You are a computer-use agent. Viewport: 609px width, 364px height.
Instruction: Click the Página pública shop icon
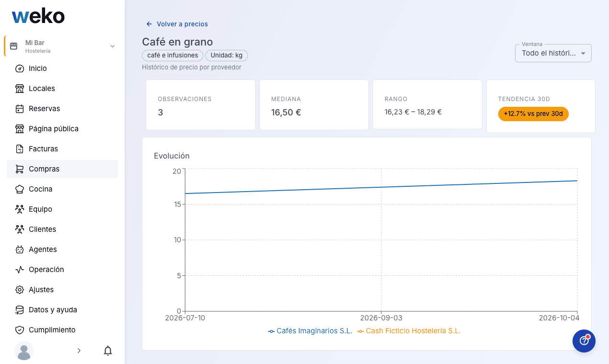point(20,129)
